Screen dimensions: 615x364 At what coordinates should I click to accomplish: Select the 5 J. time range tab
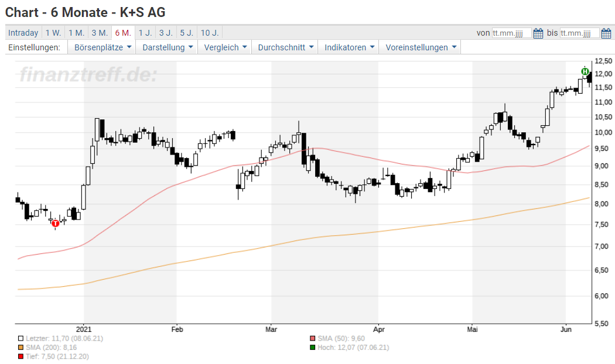coord(187,33)
